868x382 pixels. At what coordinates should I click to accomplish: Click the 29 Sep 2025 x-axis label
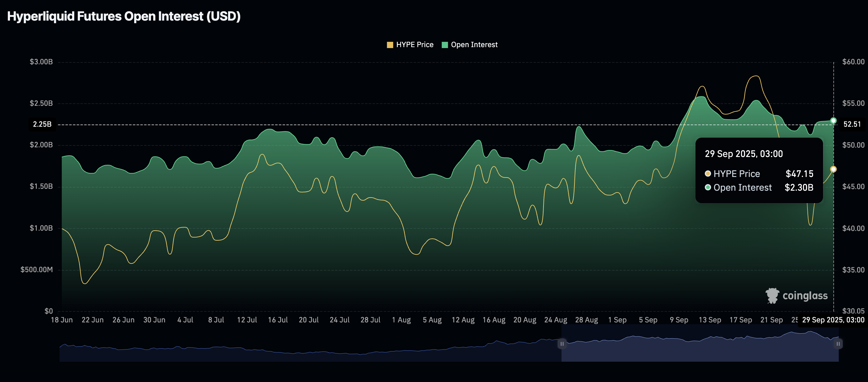point(833,320)
